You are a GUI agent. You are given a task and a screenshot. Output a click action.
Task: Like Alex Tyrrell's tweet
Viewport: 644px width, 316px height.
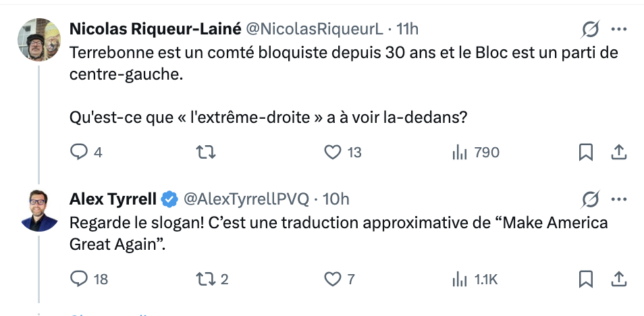coord(333,278)
